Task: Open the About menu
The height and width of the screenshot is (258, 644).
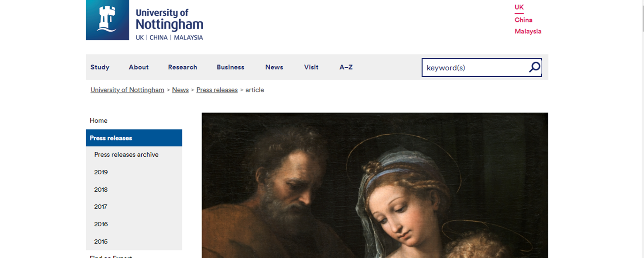Action: pyautogui.click(x=139, y=67)
